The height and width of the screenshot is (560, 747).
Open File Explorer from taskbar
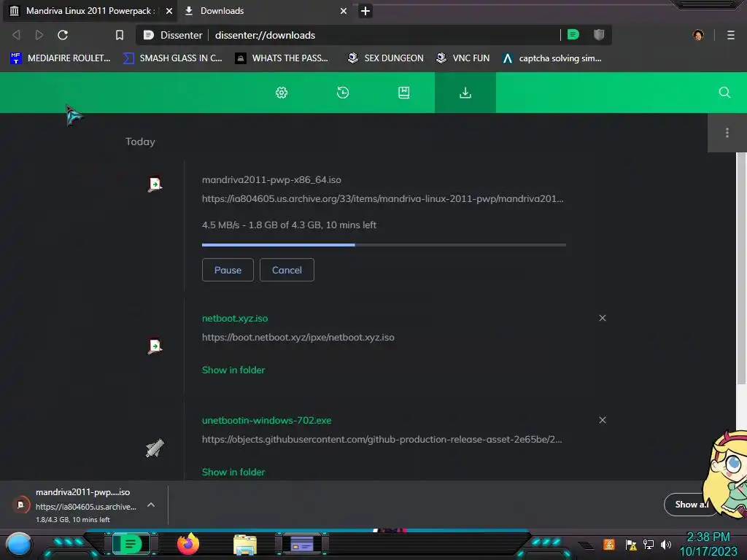pyautogui.click(x=245, y=544)
